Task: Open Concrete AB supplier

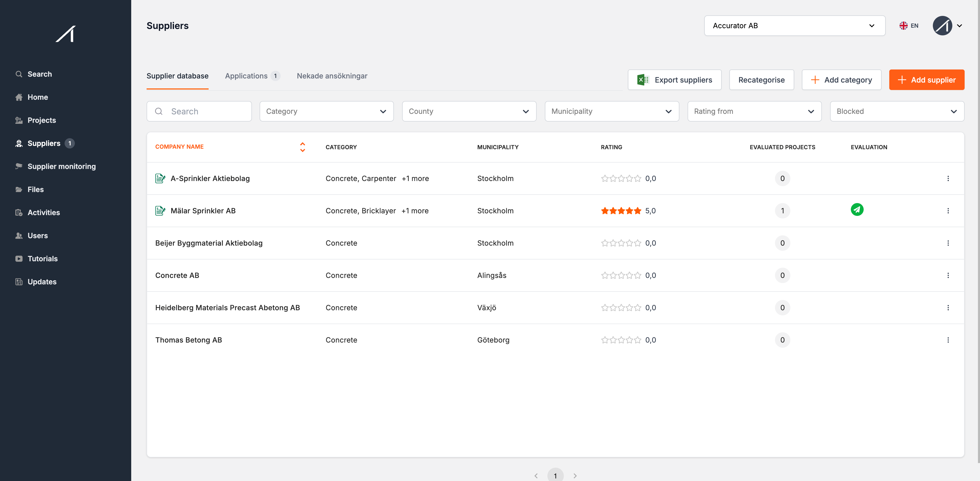Action: [177, 276]
